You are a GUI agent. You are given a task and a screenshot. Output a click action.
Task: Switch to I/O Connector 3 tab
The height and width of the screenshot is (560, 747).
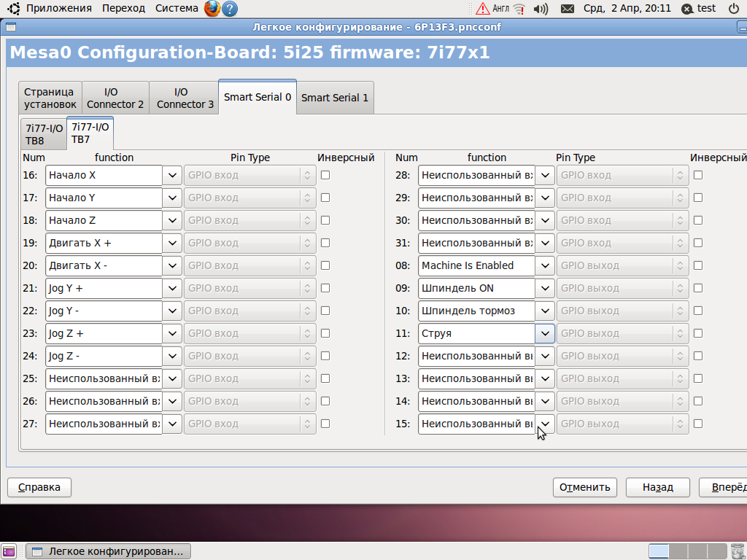click(x=185, y=98)
